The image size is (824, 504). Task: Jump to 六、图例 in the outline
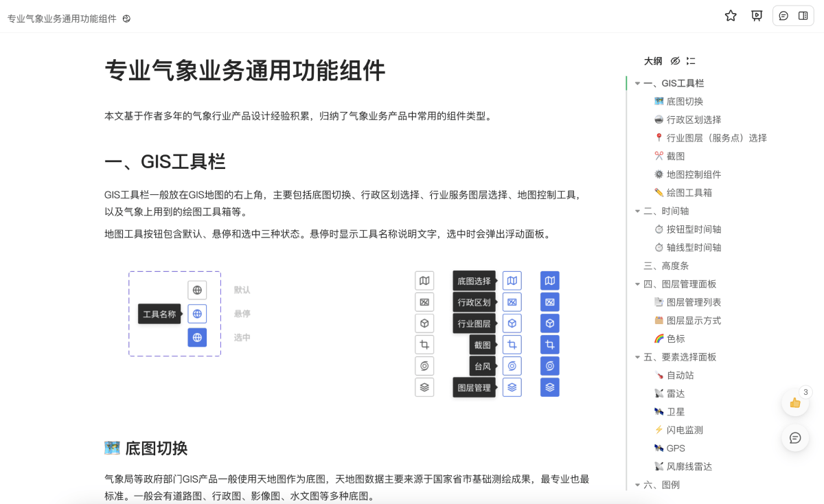pyautogui.click(x=661, y=485)
